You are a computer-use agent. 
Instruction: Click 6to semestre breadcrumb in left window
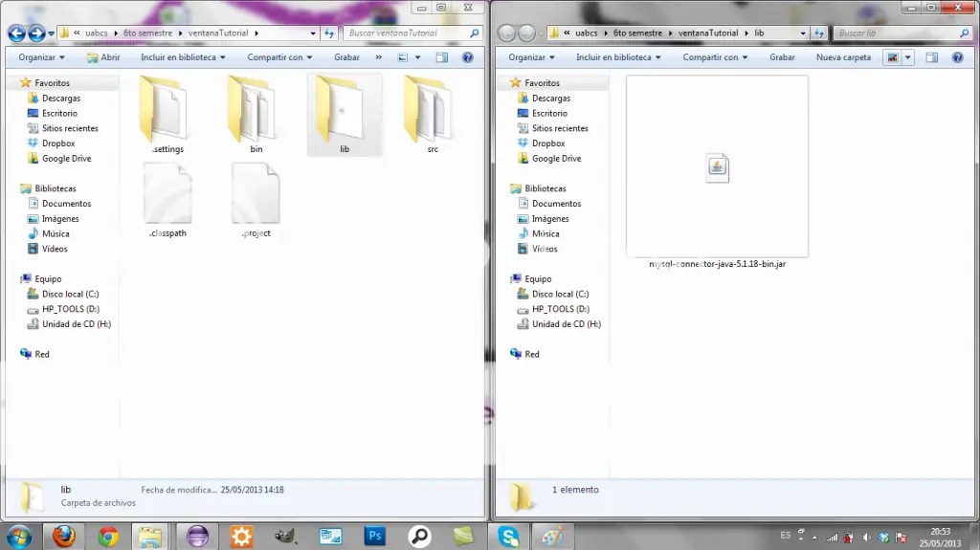tap(147, 33)
